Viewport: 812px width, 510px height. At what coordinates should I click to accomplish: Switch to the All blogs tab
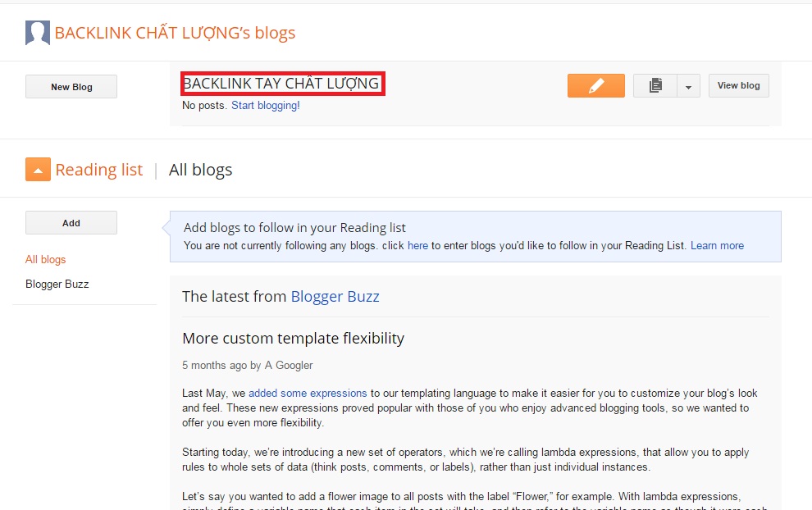[x=200, y=170]
